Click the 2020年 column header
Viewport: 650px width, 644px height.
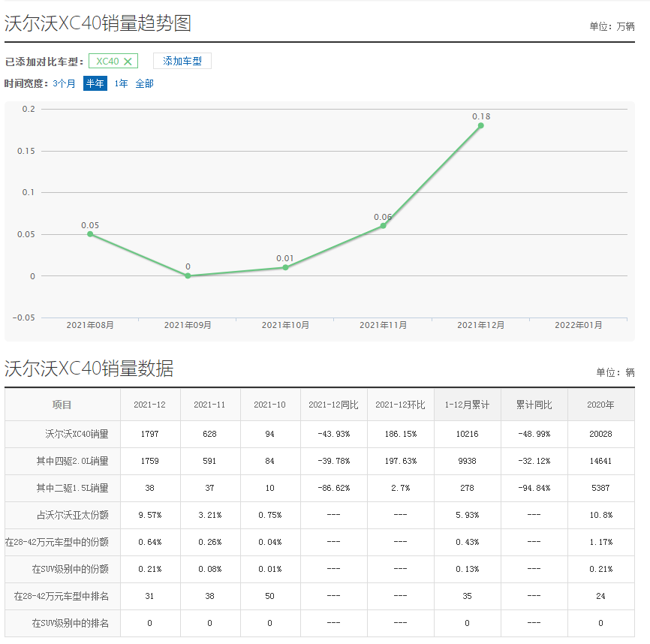pyautogui.click(x=600, y=405)
